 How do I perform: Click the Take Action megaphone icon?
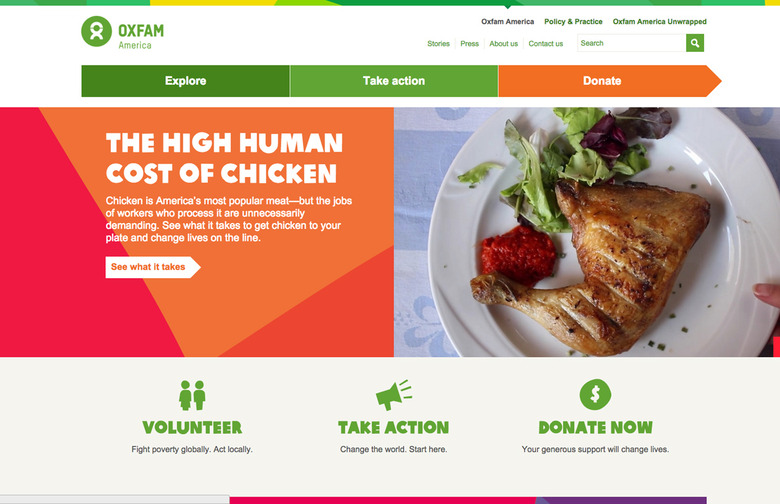point(393,395)
